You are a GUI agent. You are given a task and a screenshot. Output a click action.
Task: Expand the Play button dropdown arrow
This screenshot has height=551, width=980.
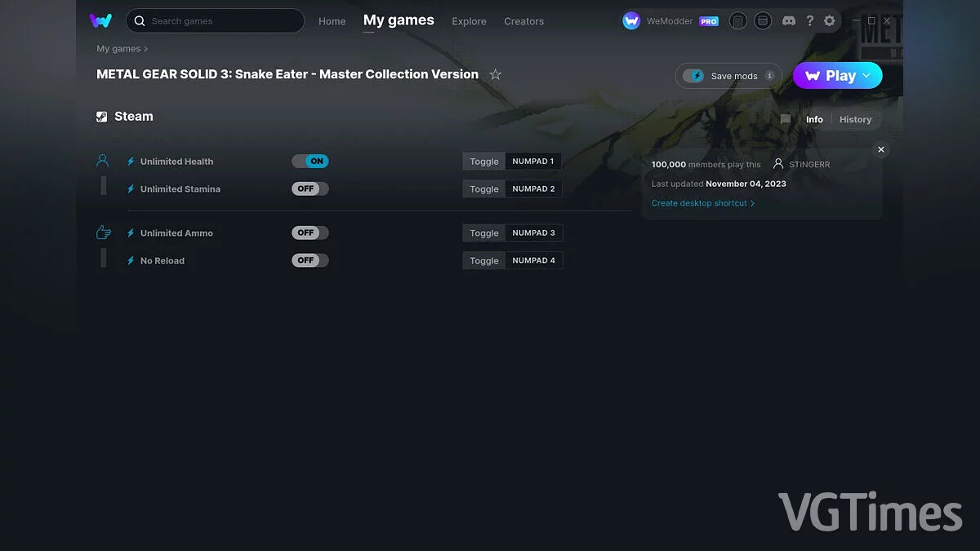tap(867, 76)
